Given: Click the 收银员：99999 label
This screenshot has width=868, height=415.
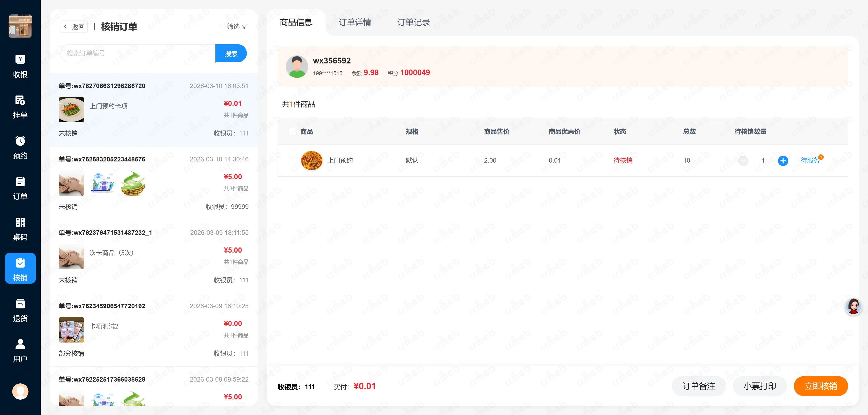Looking at the screenshot, I should [x=227, y=207].
